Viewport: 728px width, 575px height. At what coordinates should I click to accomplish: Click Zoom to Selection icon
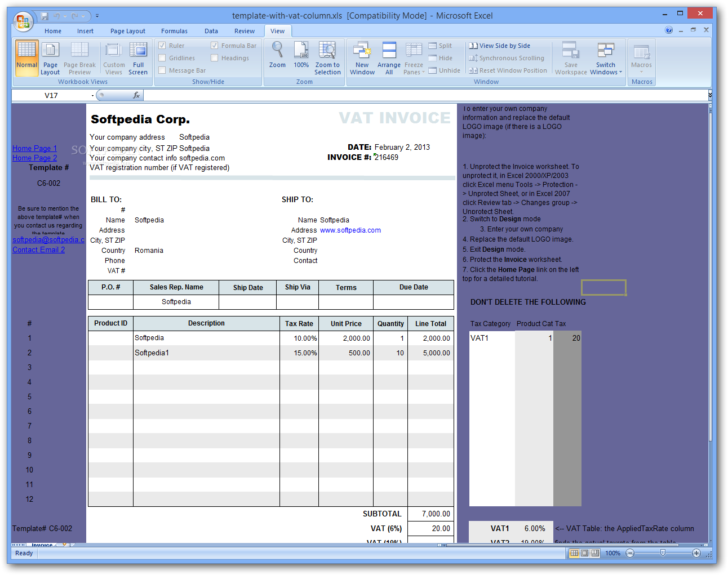pos(327,58)
